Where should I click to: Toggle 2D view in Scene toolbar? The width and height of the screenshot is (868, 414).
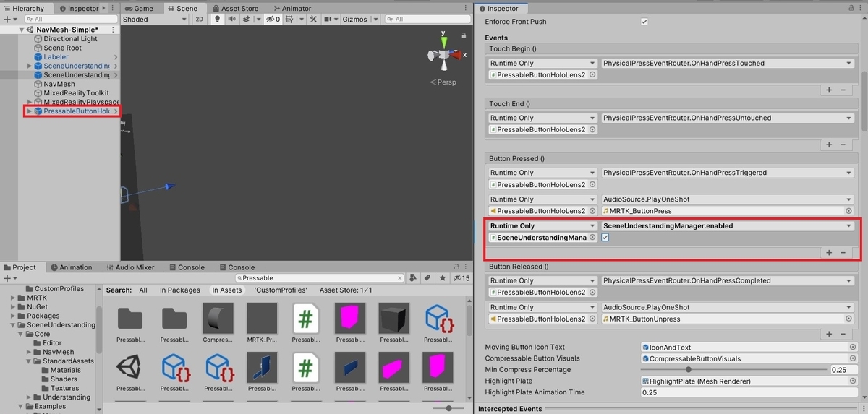coord(199,20)
